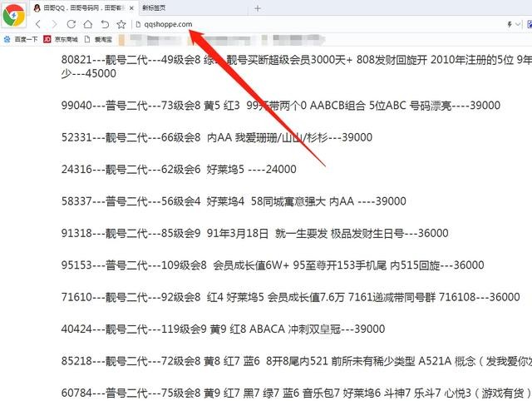Image resolution: width=532 pixels, height=401 pixels.
Task: Open the 爱淘宝 bookmark
Action: (x=99, y=38)
